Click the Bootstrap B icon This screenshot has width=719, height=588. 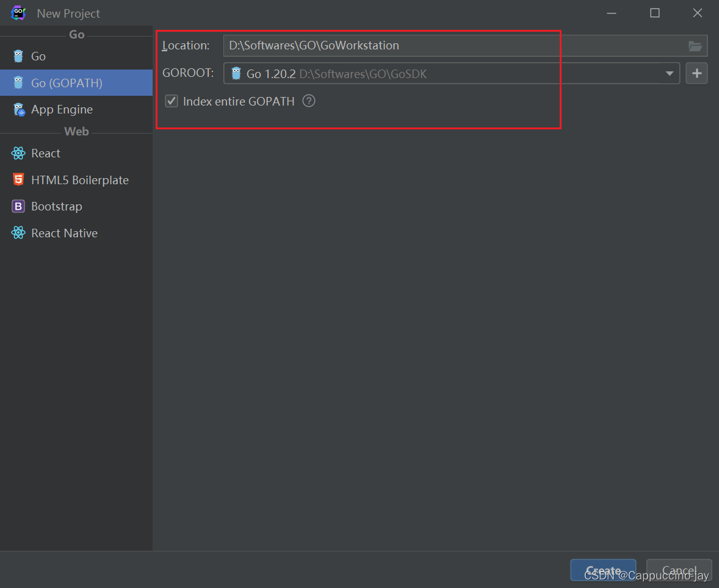18,206
